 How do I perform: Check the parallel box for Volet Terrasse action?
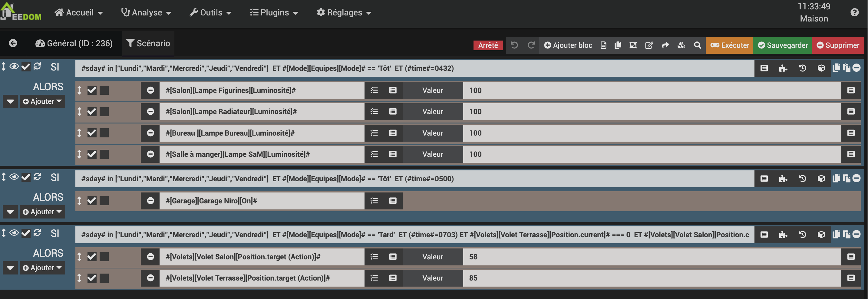point(104,278)
